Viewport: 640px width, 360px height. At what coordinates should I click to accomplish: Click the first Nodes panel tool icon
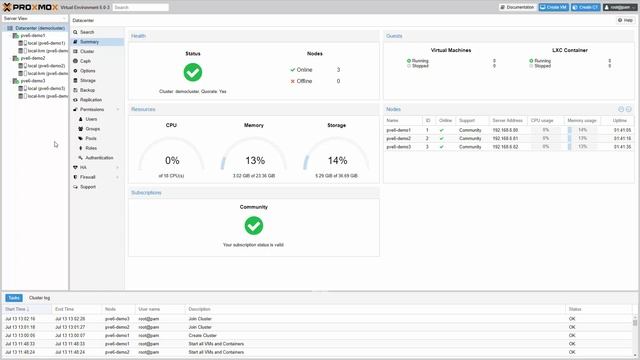tap(621, 109)
